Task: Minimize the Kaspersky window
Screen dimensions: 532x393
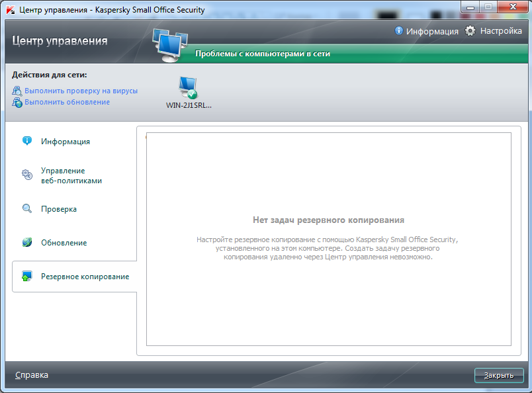Action: (470, 7)
